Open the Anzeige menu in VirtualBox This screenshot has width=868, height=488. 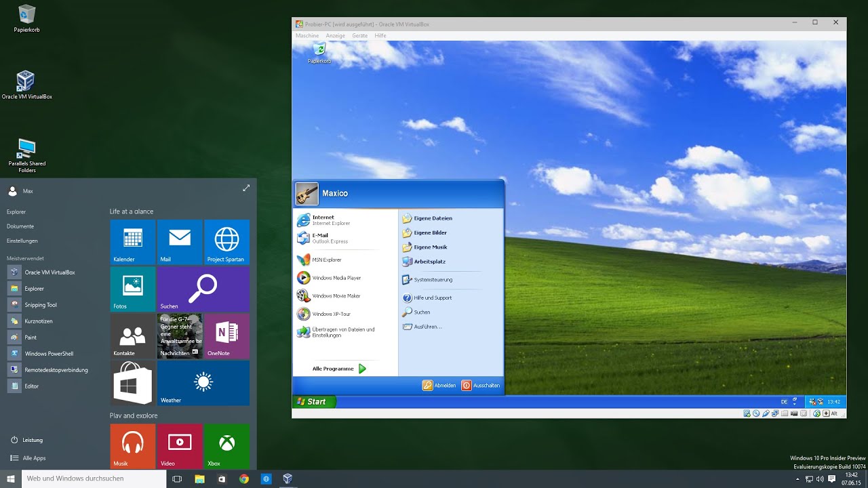pos(336,35)
